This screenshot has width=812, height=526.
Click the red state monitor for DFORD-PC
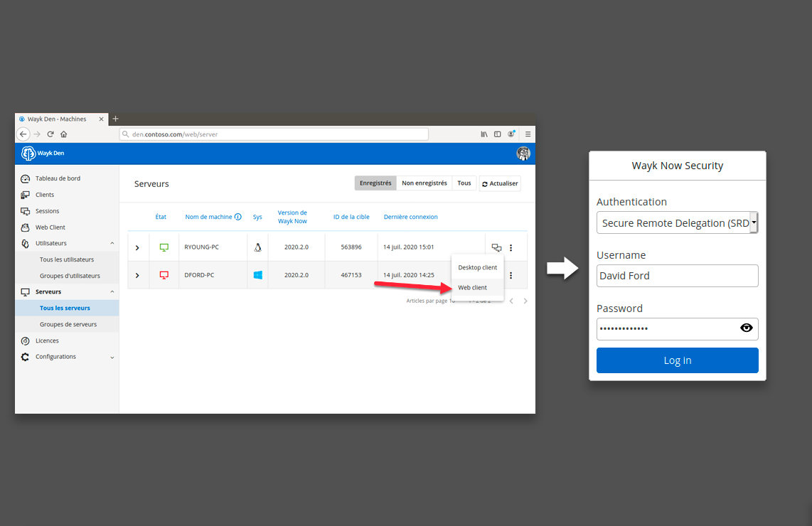point(164,275)
